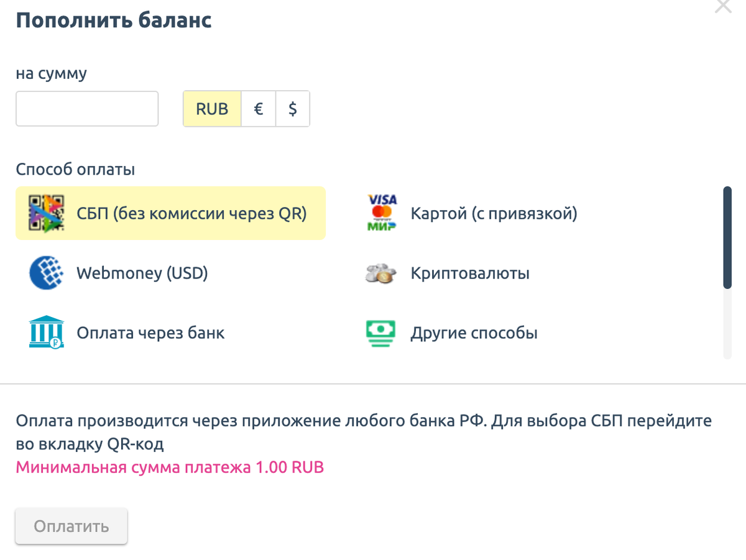Click the МИР logo

point(382,226)
